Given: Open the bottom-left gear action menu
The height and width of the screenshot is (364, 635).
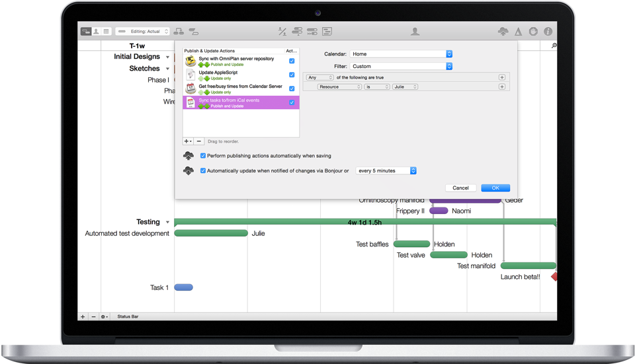Looking at the screenshot, I should point(105,316).
